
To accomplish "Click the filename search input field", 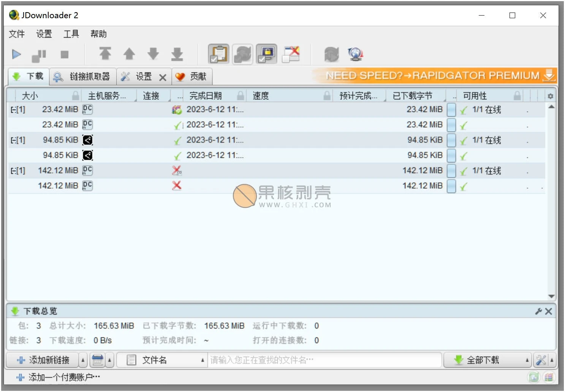I will click(x=323, y=360).
